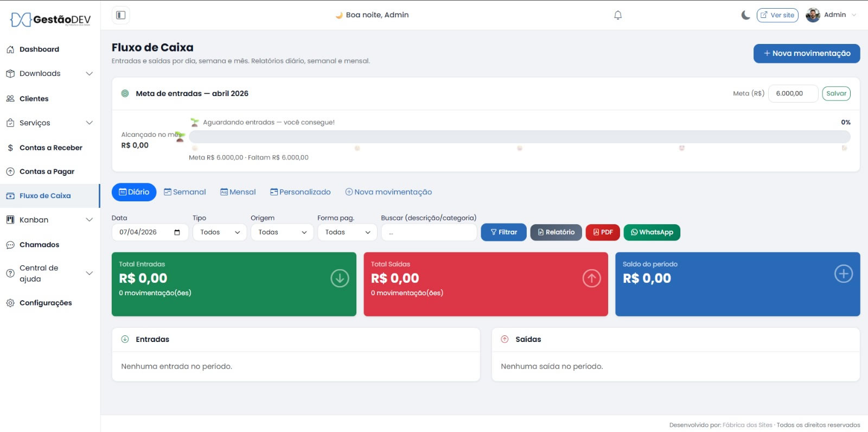Toggle dark mode with moon icon
868x432 pixels.
click(x=745, y=15)
